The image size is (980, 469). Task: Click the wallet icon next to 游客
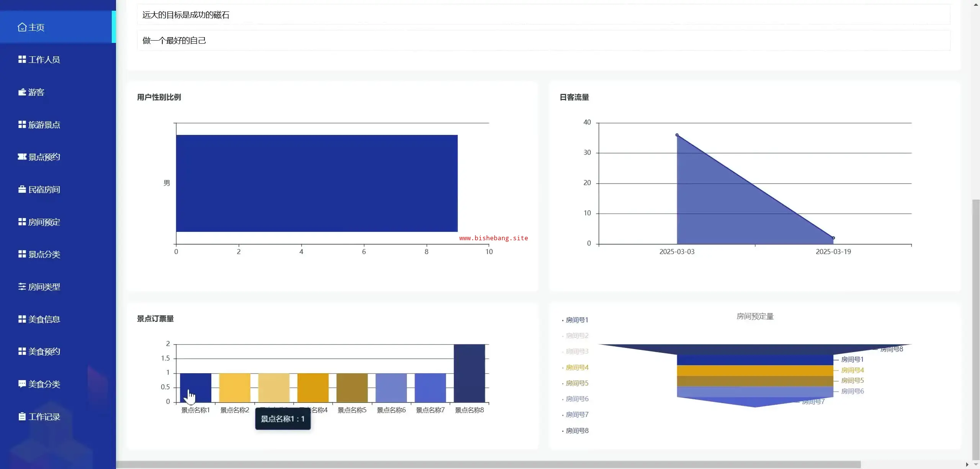pos(22,92)
